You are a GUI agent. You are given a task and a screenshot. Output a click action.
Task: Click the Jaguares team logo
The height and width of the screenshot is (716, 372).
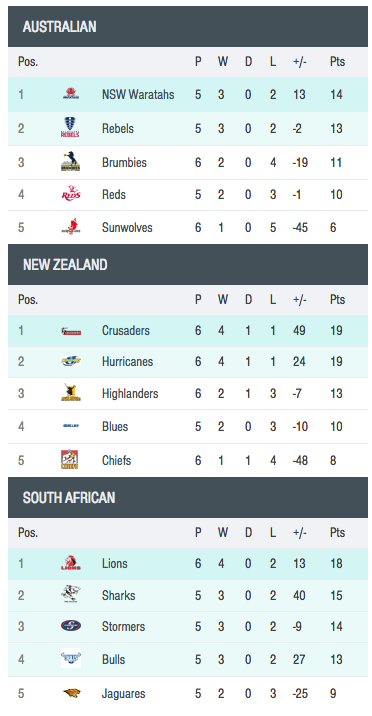72,693
